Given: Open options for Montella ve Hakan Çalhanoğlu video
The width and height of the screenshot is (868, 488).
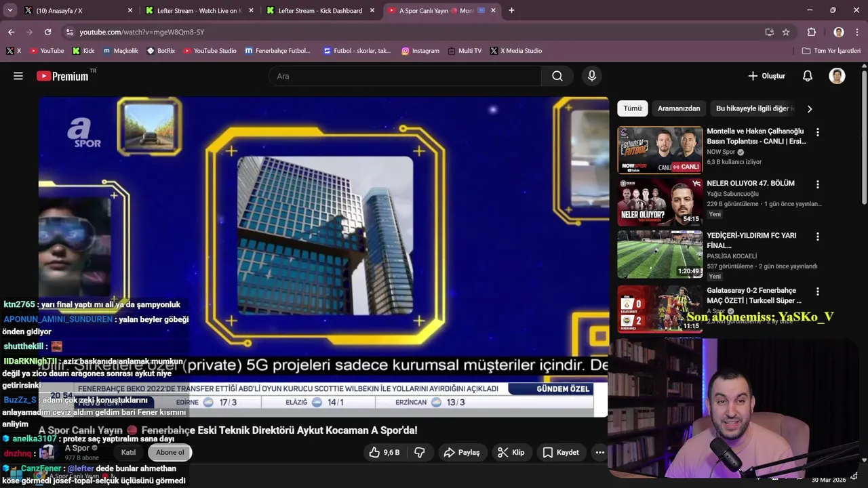Looking at the screenshot, I should [817, 132].
